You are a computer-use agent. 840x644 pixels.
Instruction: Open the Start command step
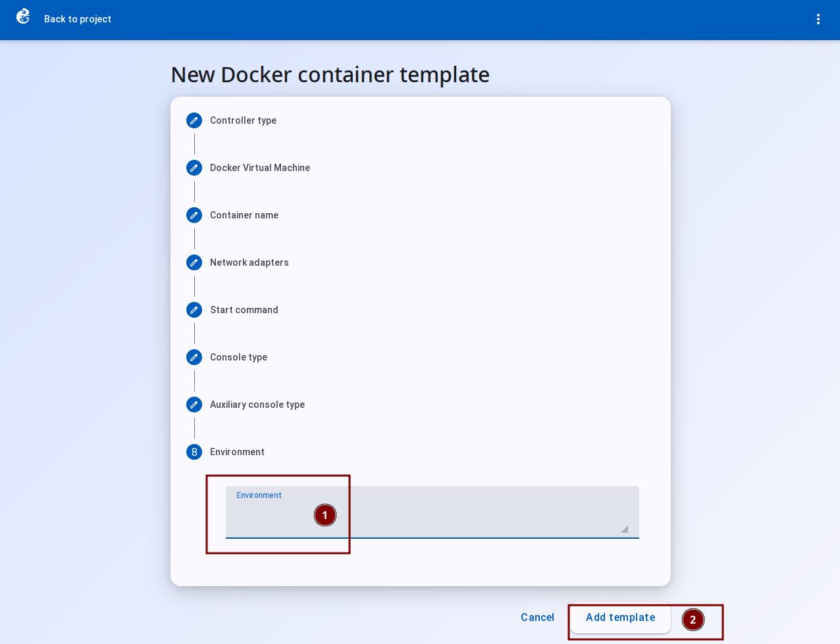pos(244,310)
